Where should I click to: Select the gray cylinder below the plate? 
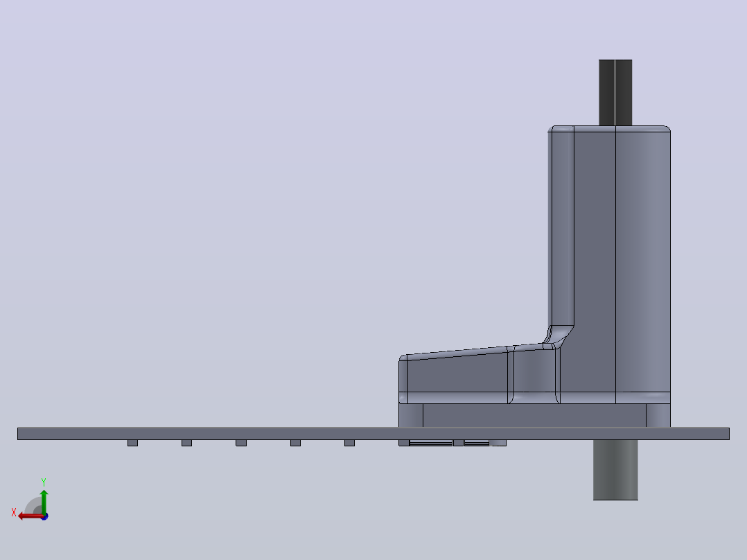[x=615, y=469]
